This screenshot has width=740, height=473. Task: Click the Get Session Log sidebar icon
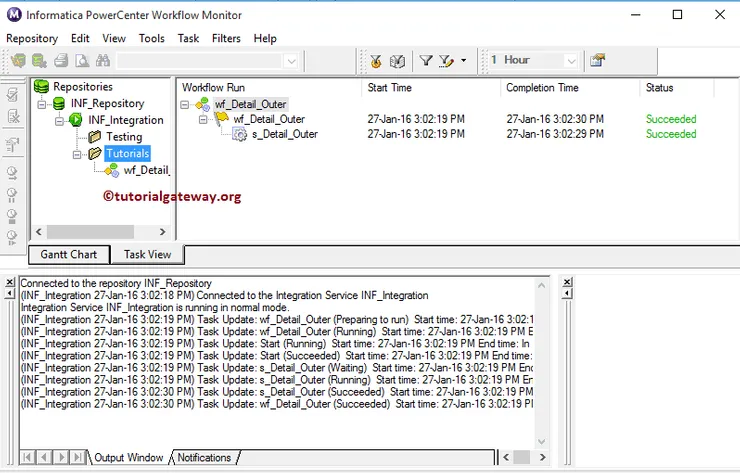tap(12, 144)
